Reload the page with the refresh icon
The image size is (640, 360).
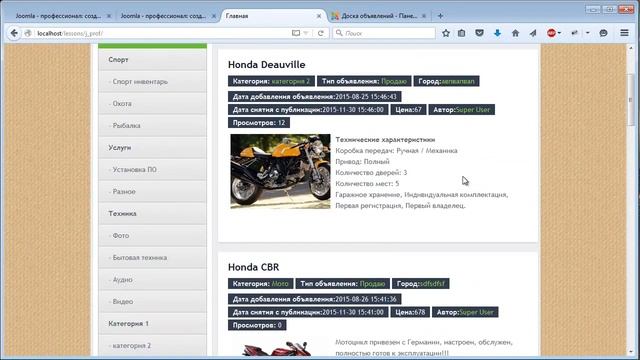(320, 33)
